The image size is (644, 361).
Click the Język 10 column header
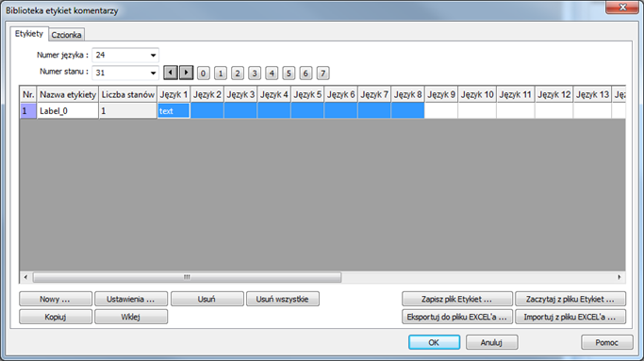click(477, 94)
